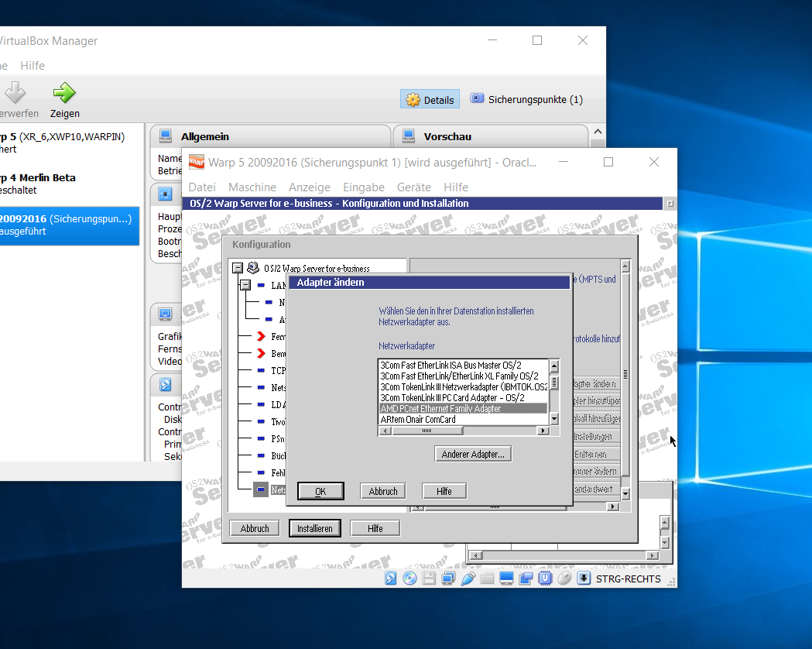Click the adapter list scroll-down arrow
Image resolution: width=812 pixels, height=649 pixels.
(554, 418)
